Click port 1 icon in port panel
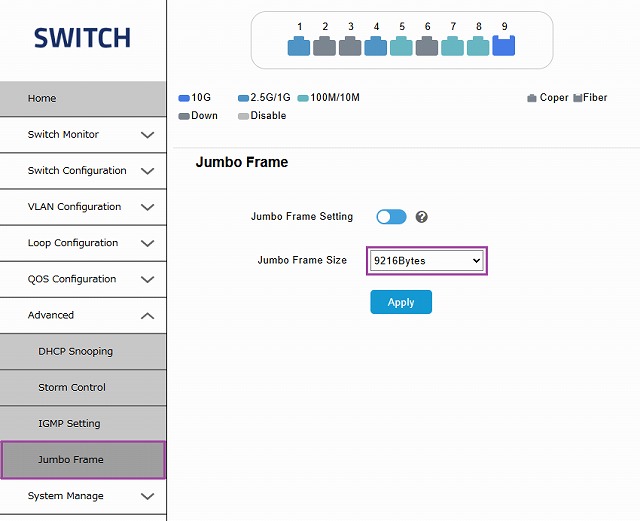 click(x=299, y=45)
